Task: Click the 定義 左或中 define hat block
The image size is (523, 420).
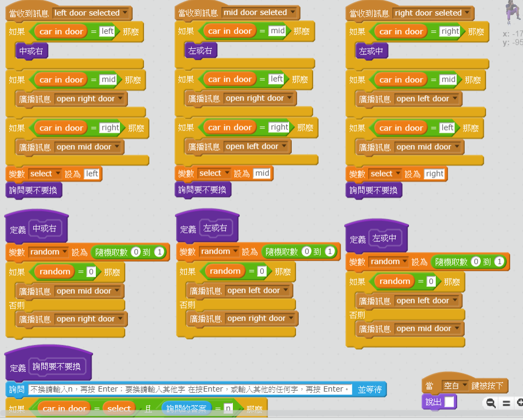Action: [x=376, y=235]
